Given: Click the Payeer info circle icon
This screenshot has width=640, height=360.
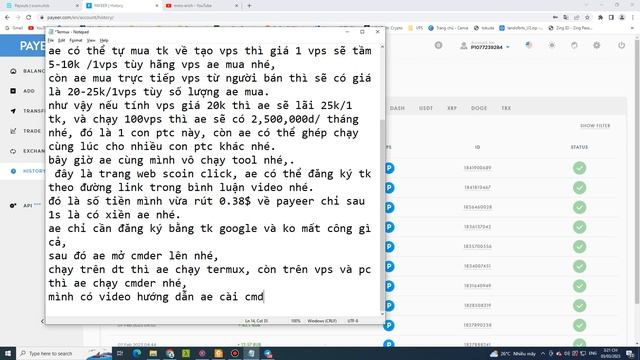Looking at the screenshot, I should click(x=438, y=45).
